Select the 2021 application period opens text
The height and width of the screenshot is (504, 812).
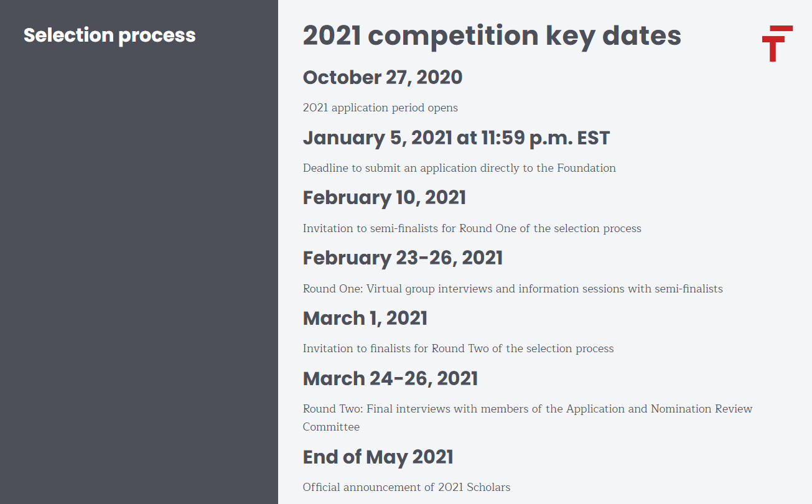click(x=380, y=108)
